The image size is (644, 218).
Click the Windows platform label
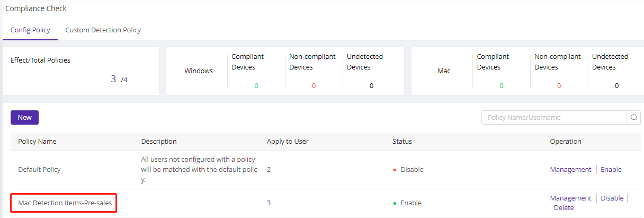click(199, 71)
